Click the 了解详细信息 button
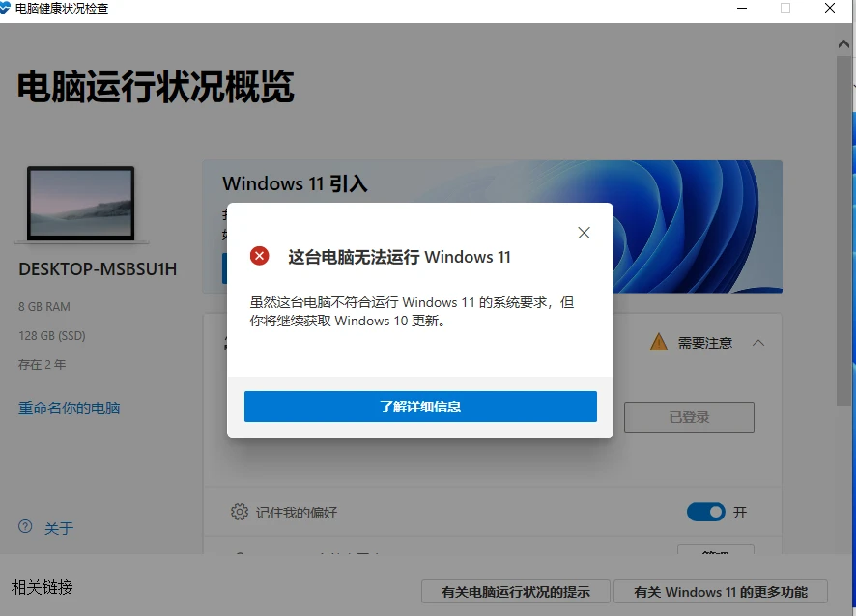 coord(420,406)
